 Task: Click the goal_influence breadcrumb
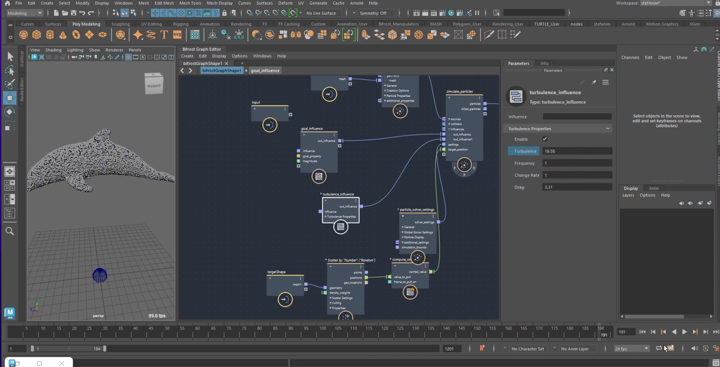[x=265, y=71]
